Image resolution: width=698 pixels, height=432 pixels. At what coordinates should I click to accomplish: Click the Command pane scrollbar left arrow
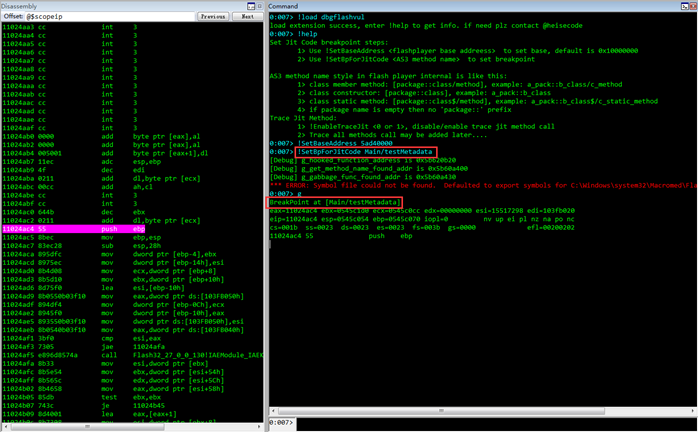pyautogui.click(x=273, y=411)
